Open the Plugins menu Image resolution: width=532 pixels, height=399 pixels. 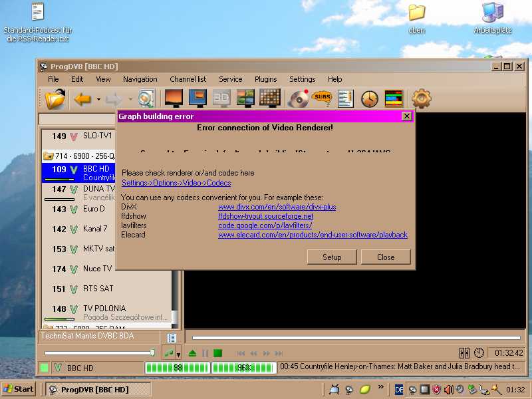tap(266, 79)
